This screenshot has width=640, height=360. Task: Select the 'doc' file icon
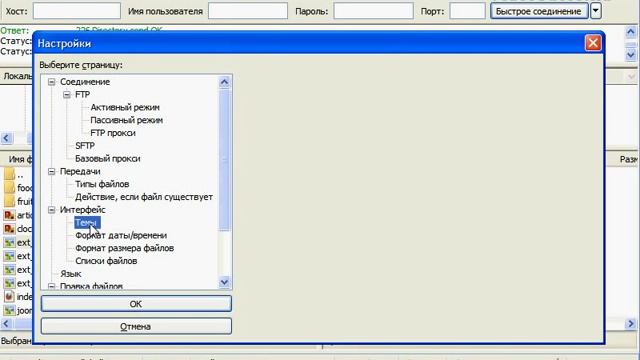tap(9, 229)
